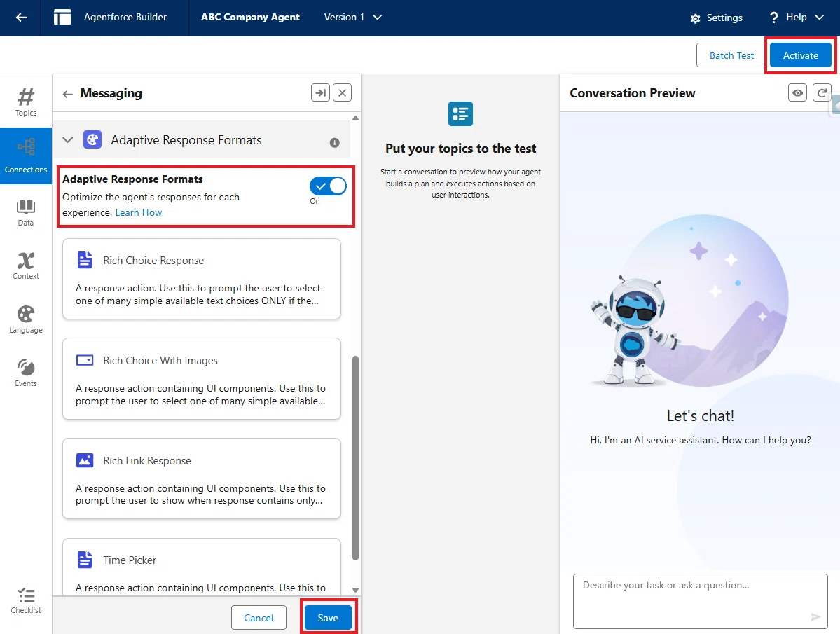Open the Topics sidebar tab
840x634 pixels.
click(26, 102)
